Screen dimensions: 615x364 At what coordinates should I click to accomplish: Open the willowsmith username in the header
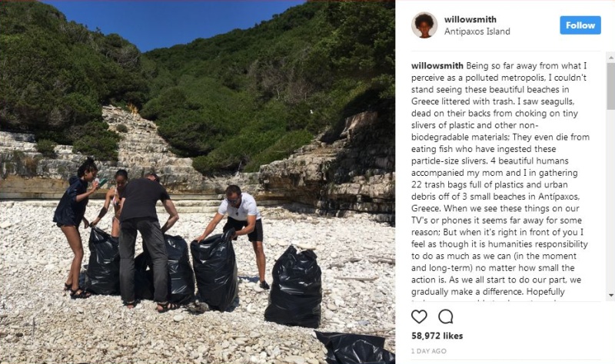point(470,19)
